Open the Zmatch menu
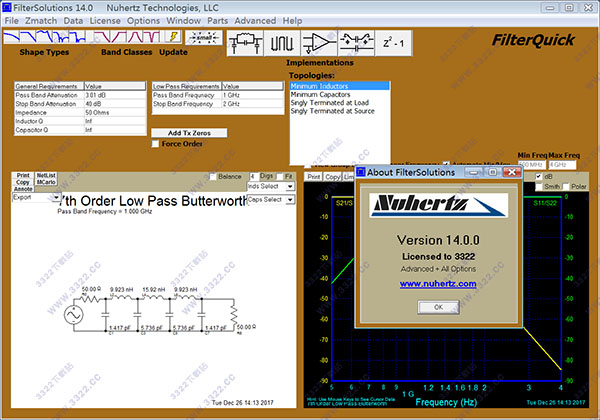This screenshot has height=420, width=600. coord(42,20)
